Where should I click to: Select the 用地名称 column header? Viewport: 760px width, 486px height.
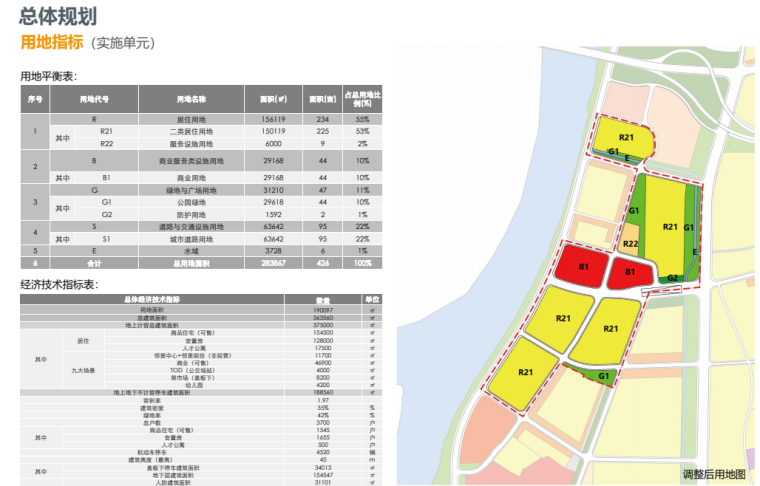pos(191,99)
